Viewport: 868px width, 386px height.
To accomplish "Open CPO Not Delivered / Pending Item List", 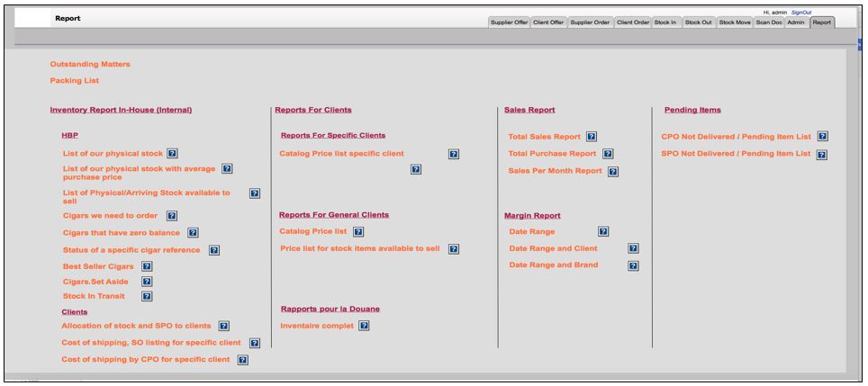I will (736, 137).
